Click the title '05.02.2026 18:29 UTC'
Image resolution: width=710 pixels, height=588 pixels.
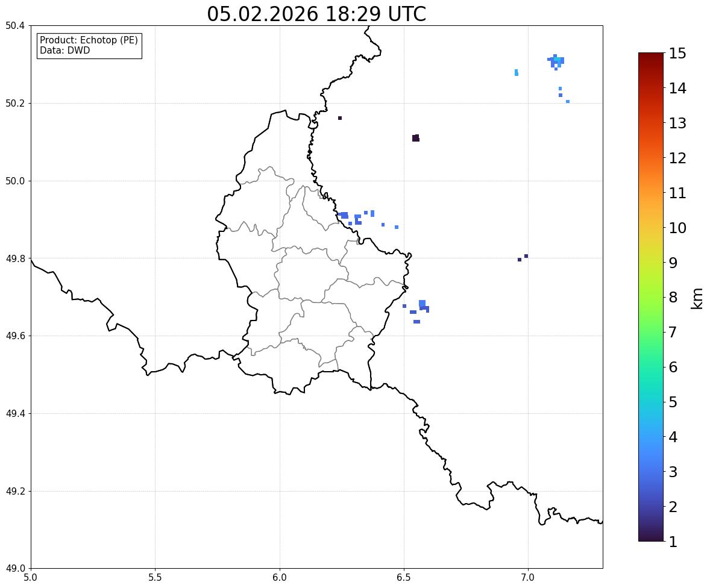pyautogui.click(x=316, y=14)
